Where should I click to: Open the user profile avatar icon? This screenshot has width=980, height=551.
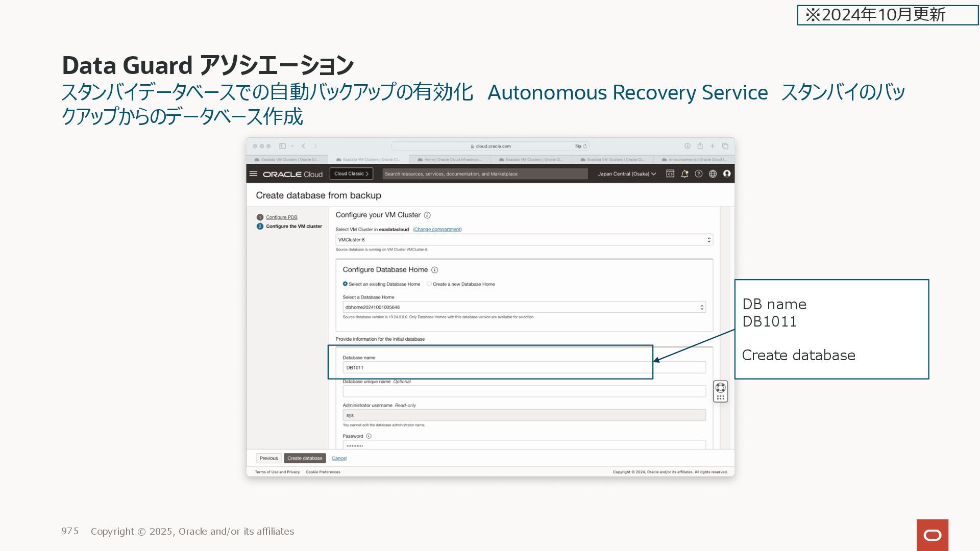[x=727, y=174]
